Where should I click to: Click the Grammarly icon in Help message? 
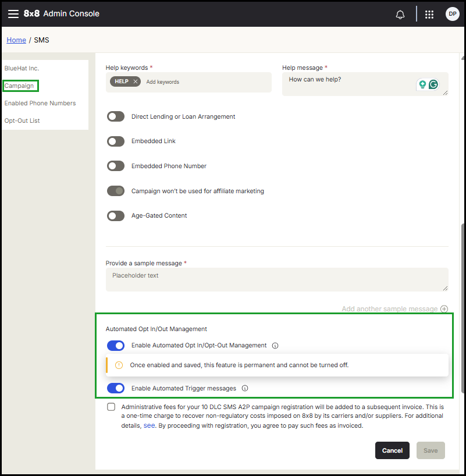(x=433, y=84)
